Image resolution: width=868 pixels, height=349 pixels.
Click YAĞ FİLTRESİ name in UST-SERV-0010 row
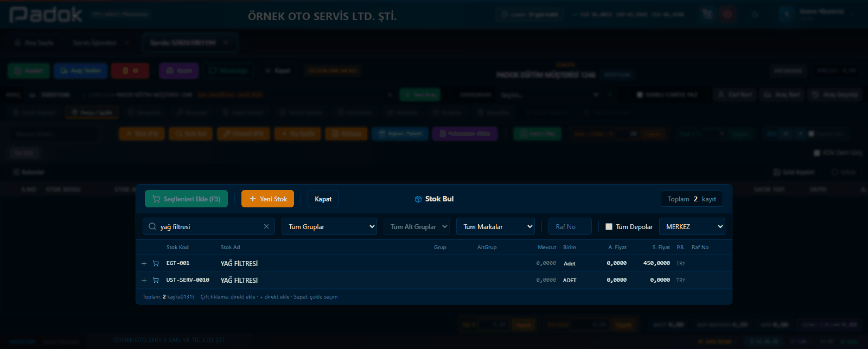pos(239,280)
